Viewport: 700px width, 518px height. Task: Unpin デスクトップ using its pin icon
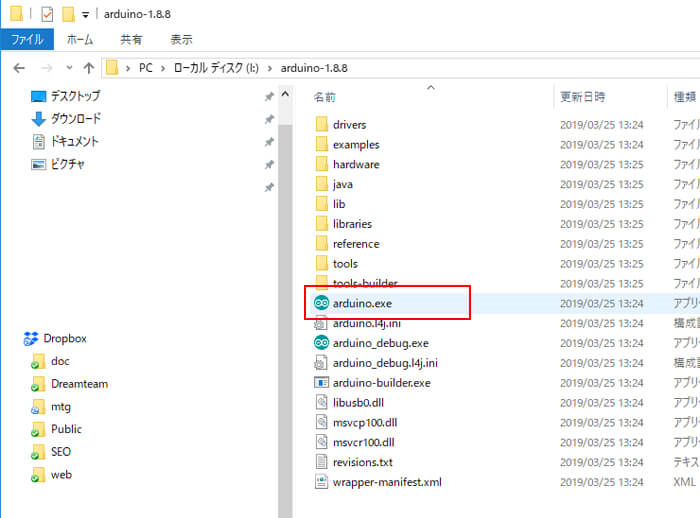269,96
